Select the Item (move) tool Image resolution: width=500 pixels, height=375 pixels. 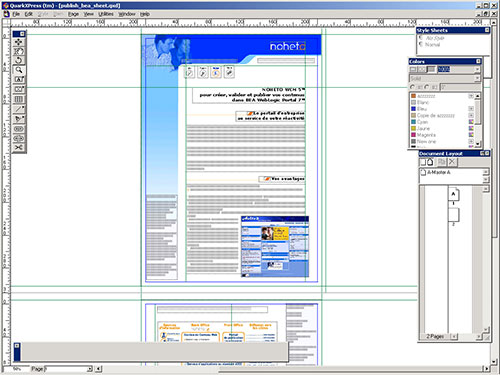click(x=19, y=42)
